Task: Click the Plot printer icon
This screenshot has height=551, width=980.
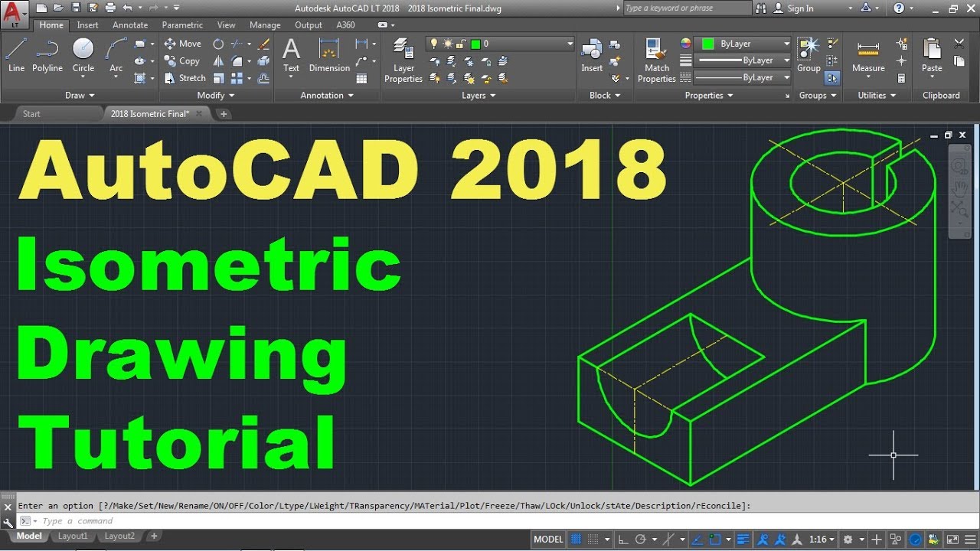Action: click(109, 8)
